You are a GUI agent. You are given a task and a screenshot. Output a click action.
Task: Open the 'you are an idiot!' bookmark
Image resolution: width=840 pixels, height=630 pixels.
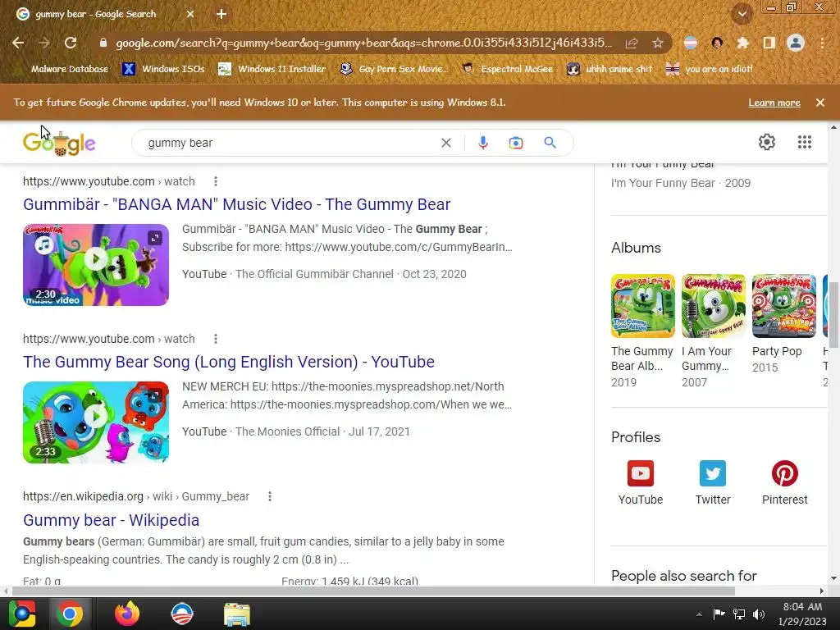710,69
